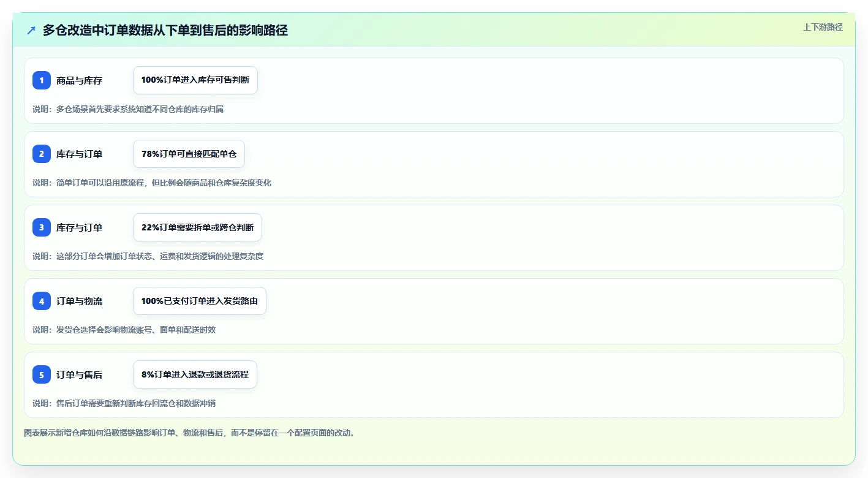
Task: Click the arrow icon beside the title
Action: click(x=31, y=30)
